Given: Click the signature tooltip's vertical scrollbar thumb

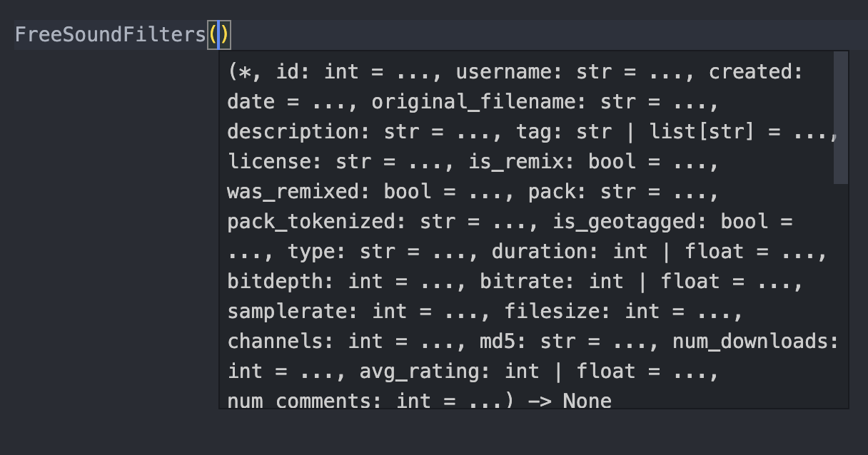Looking at the screenshot, I should click(841, 118).
